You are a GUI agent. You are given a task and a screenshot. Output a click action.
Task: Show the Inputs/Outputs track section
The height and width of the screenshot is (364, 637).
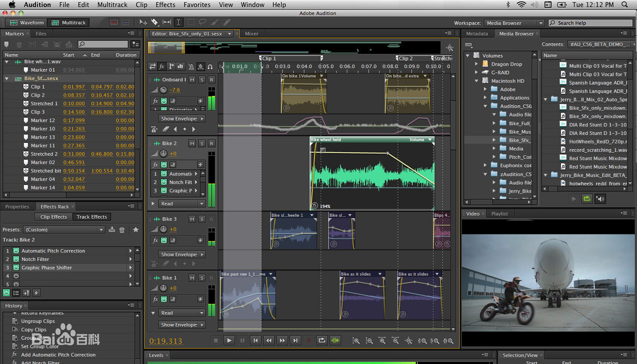point(152,66)
